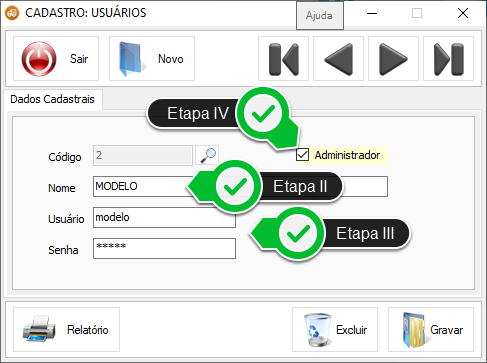The image size is (487, 363).
Task: Toggle the Administrador checkbox
Action: 302,155
